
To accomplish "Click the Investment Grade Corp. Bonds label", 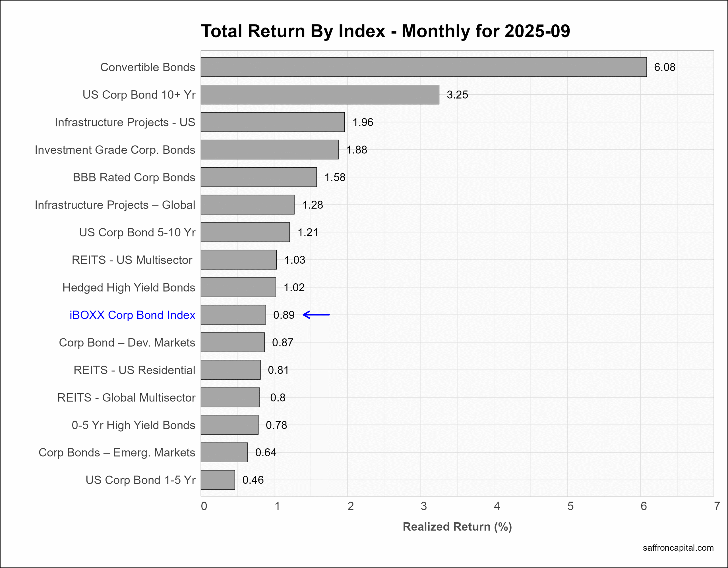I will [x=115, y=150].
